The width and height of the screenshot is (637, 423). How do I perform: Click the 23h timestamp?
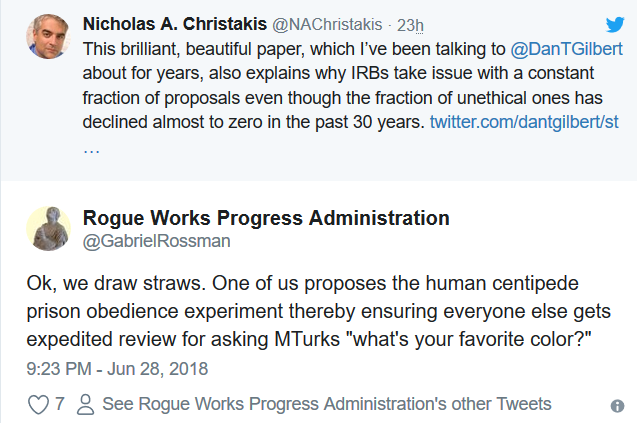[x=385, y=24]
